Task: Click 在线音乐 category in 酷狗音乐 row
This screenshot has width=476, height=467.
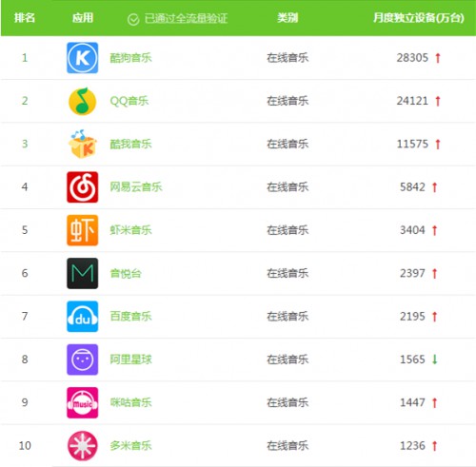Action: (x=288, y=58)
